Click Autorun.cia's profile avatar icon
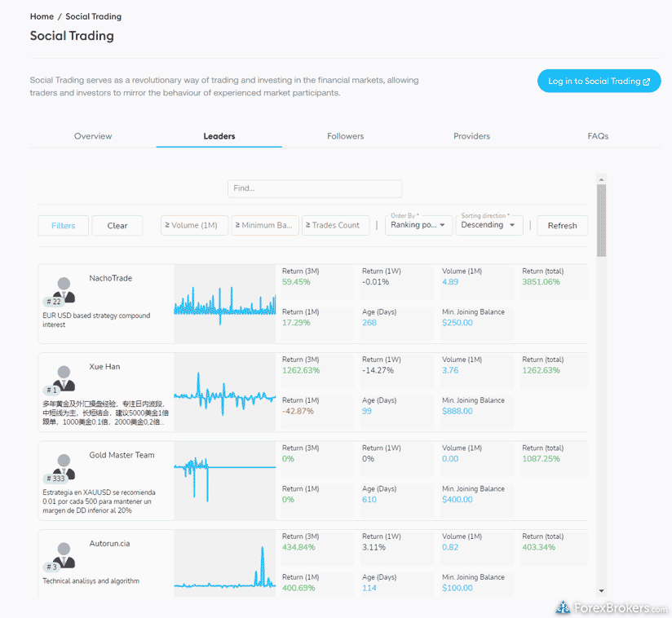The width and height of the screenshot is (672, 618). coord(63,554)
